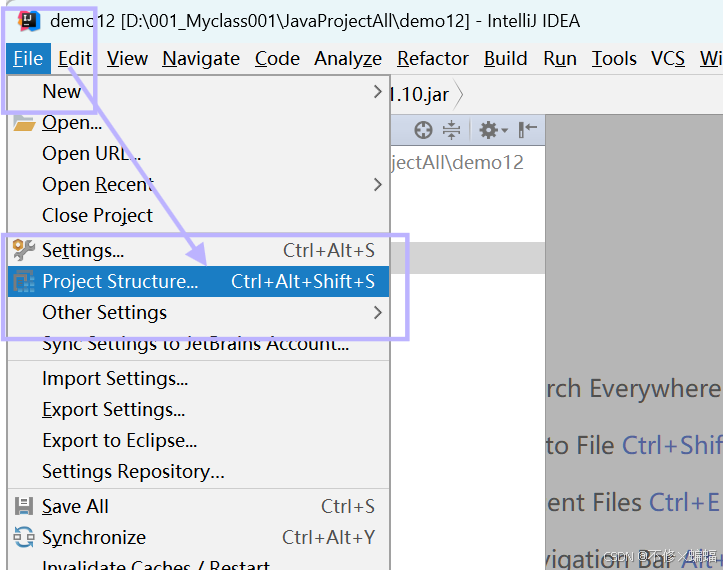Image resolution: width=723 pixels, height=570 pixels.
Task: Select Save All menu entry
Action: 198,506
